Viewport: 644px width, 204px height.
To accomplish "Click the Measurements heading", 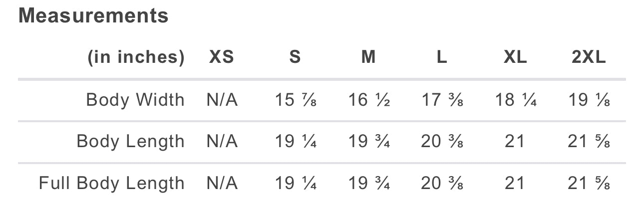I will point(93,16).
